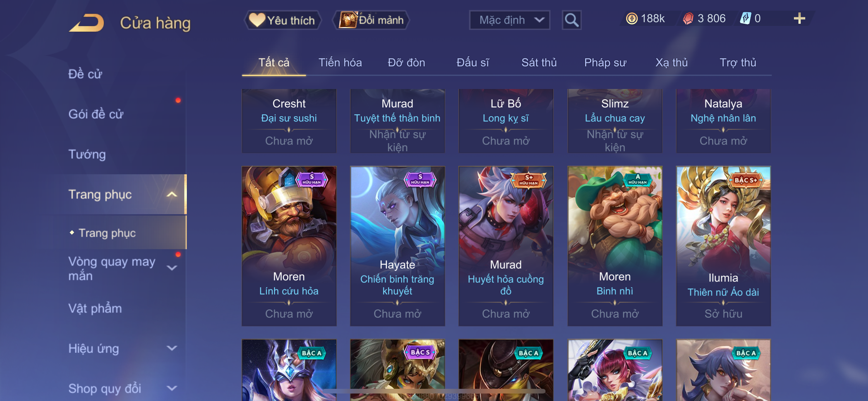The image size is (868, 401).
Task: Switch to the Pháp sư tab
Action: 605,63
